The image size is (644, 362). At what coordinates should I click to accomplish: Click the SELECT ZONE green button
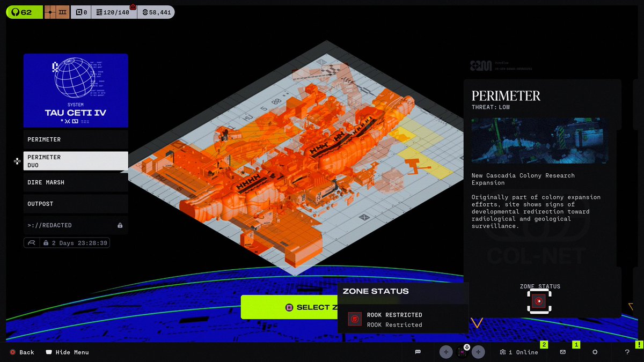pyautogui.click(x=289, y=307)
